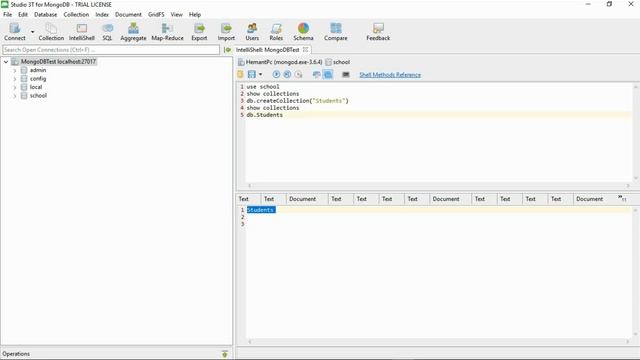This screenshot has width=640, height=360.
Task: Expand the admin database node
Action: point(15,71)
